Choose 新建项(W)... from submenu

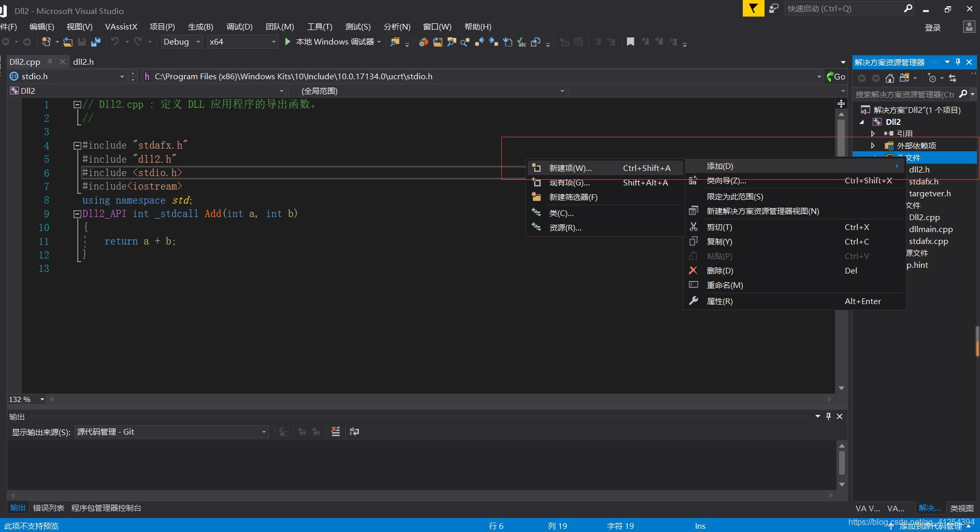click(x=604, y=168)
